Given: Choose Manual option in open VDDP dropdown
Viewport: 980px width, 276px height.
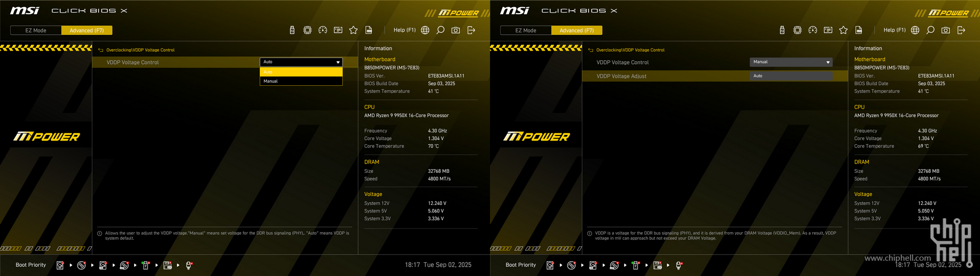Looking at the screenshot, I should (x=301, y=81).
